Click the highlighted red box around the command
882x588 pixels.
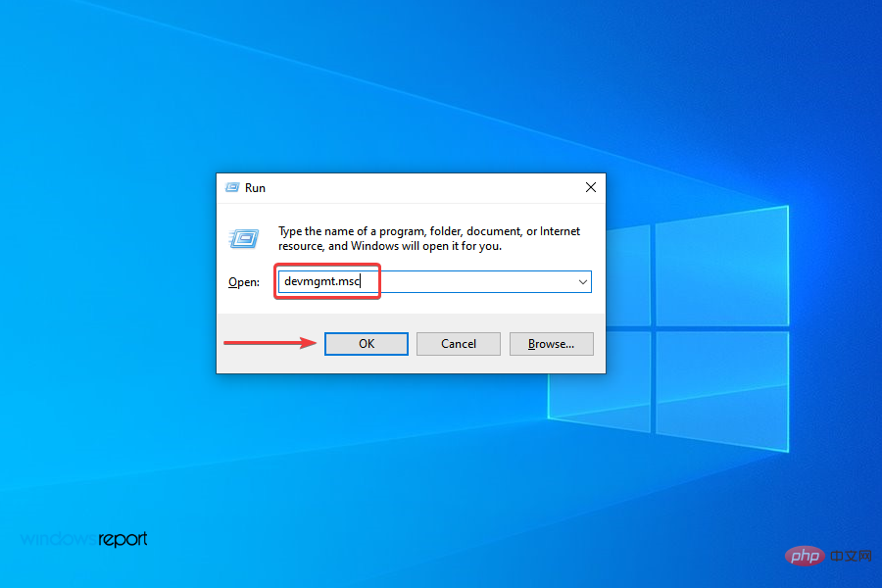327,281
